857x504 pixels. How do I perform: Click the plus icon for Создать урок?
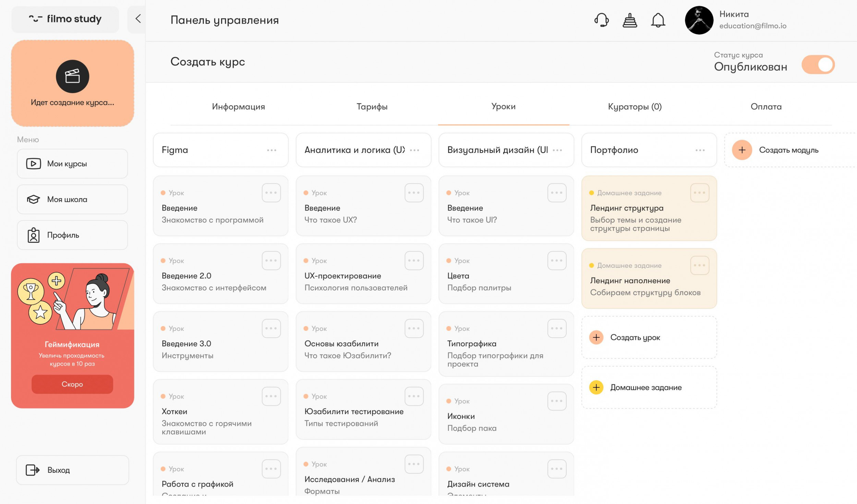tap(596, 337)
